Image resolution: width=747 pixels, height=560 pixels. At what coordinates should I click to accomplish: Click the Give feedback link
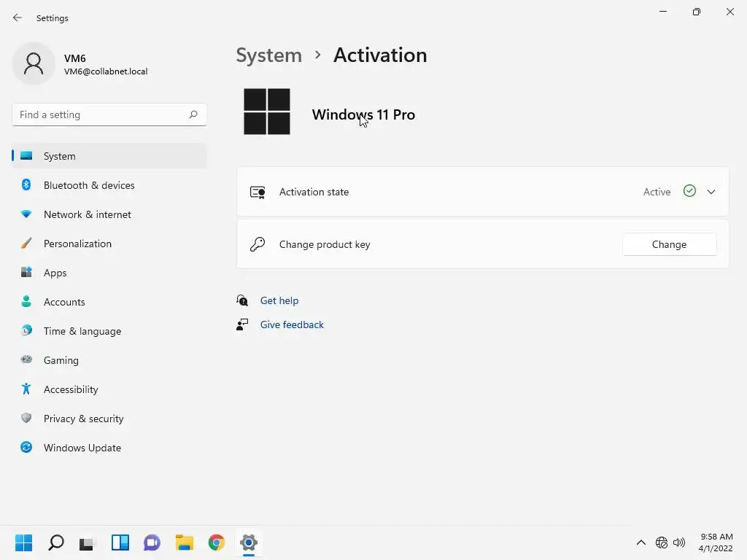pyautogui.click(x=292, y=324)
